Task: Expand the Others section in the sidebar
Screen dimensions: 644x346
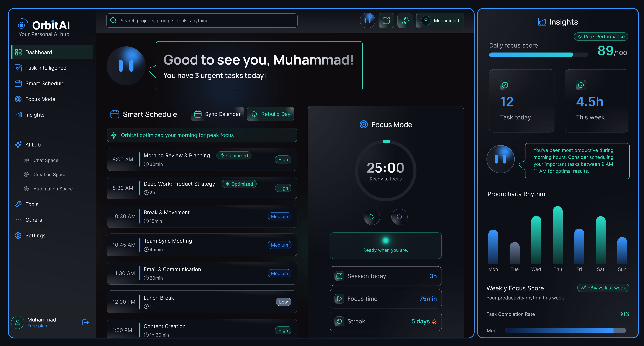Action: [33, 220]
